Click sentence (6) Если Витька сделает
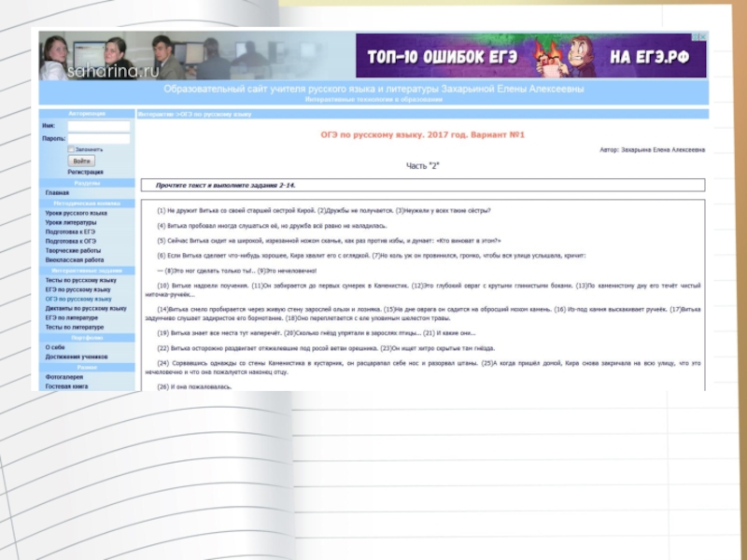Viewport: 747px width, 560px height. pos(263,256)
